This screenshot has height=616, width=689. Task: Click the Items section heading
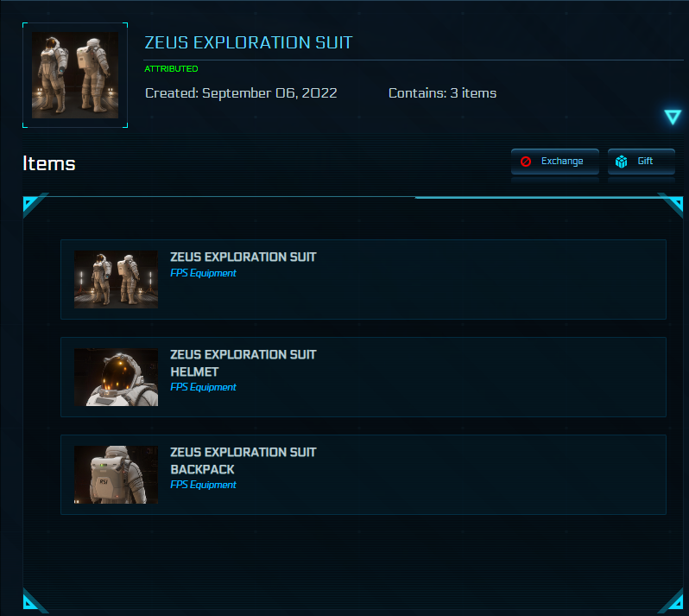pyautogui.click(x=49, y=163)
